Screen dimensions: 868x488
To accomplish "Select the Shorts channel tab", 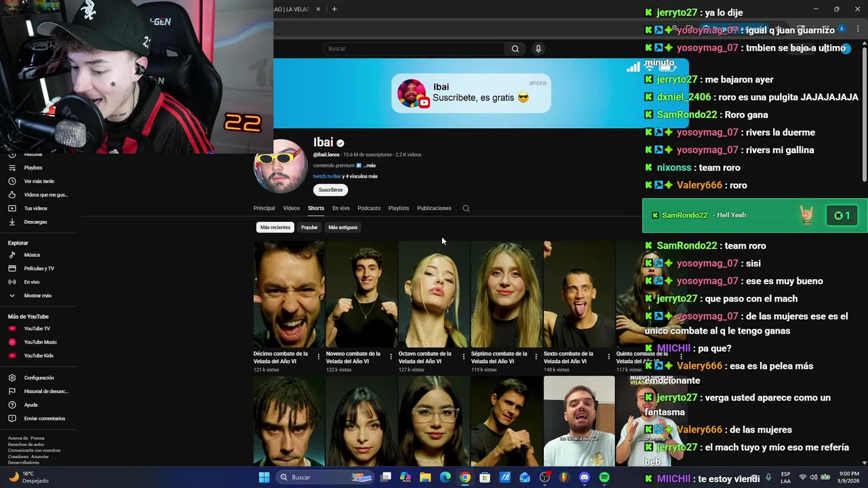I will (x=316, y=208).
